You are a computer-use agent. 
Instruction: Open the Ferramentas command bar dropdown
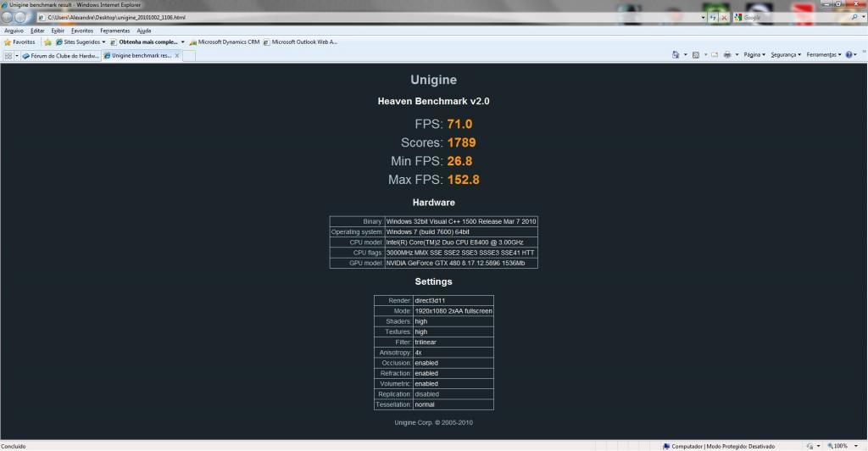pos(824,55)
